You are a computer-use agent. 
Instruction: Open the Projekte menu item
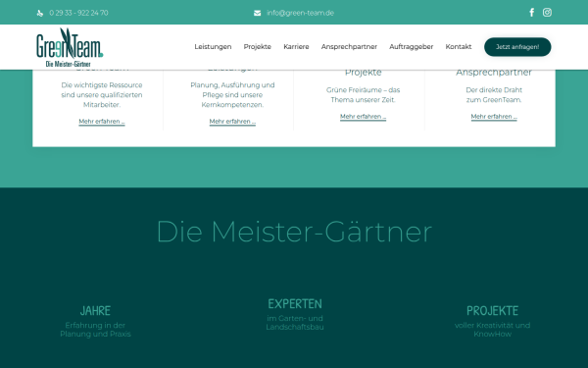(x=257, y=47)
